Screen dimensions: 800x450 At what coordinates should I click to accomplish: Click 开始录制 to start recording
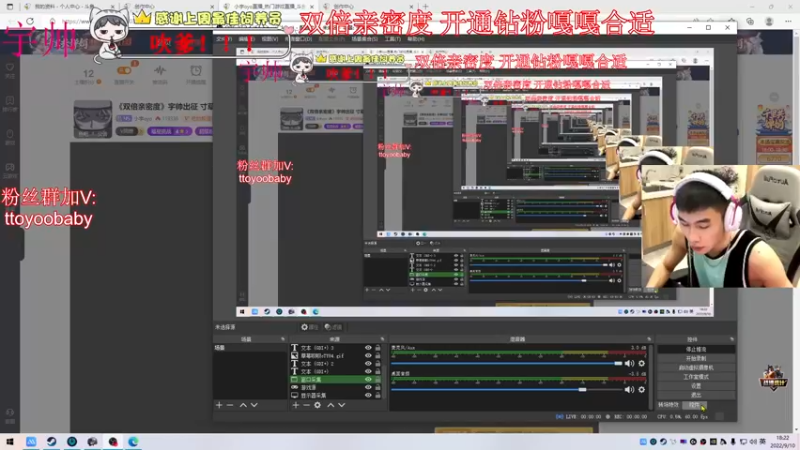696,359
